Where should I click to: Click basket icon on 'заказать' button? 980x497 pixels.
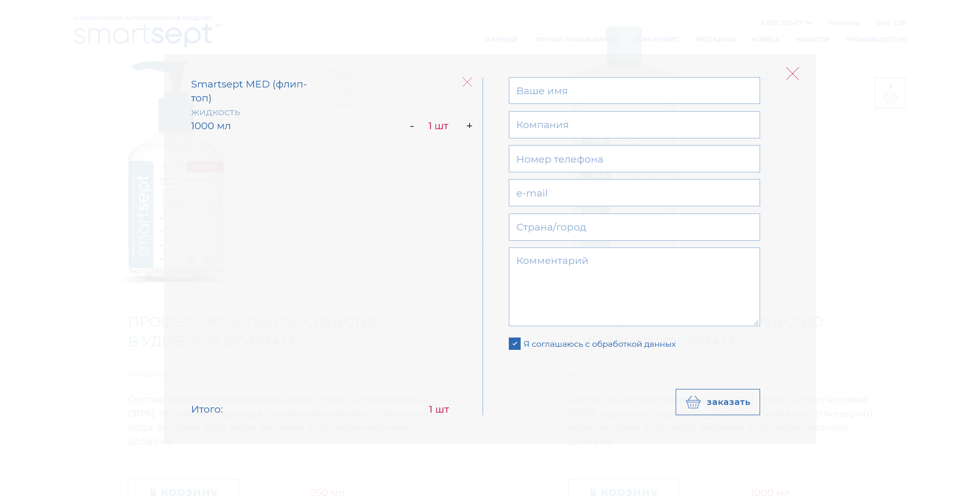tap(693, 402)
